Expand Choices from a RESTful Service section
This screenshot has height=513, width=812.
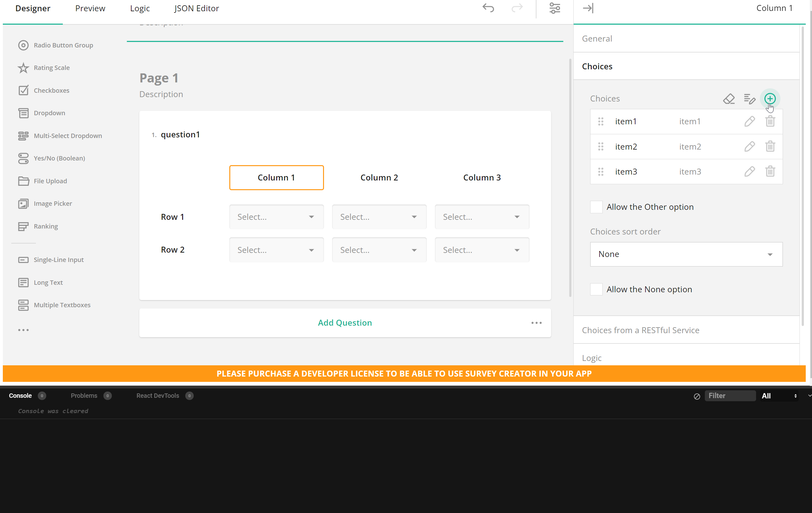640,330
